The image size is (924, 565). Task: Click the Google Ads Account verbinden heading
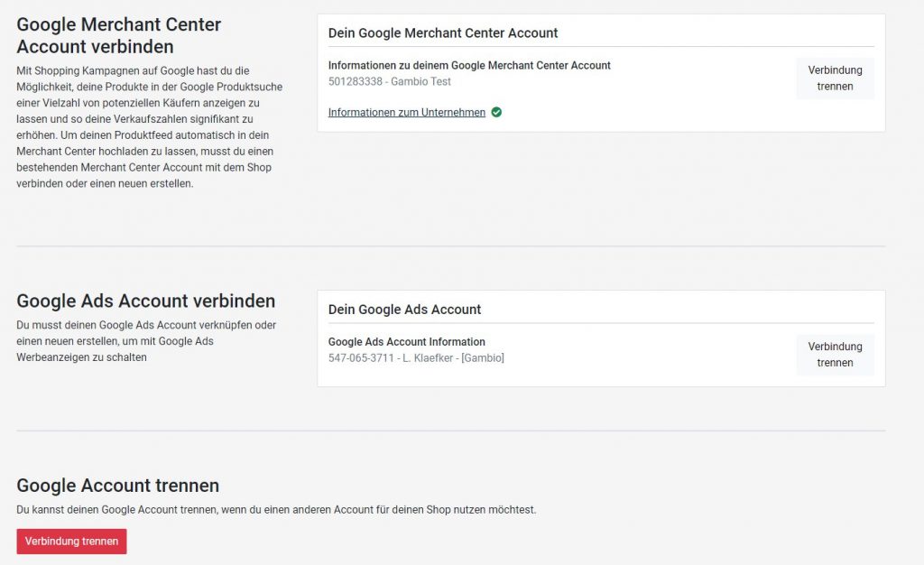145,301
